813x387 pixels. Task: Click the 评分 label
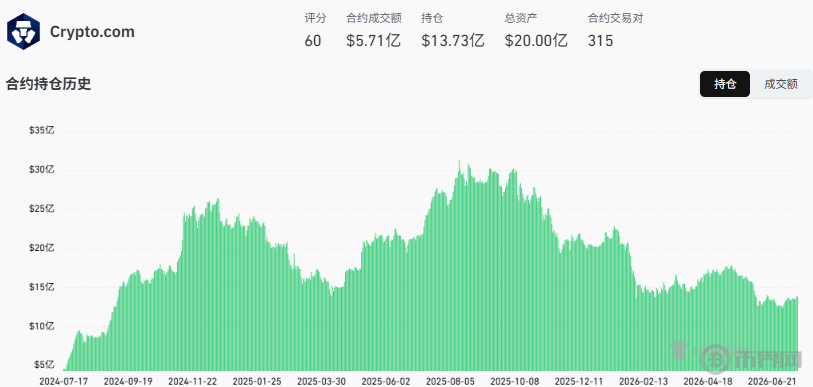pos(315,19)
